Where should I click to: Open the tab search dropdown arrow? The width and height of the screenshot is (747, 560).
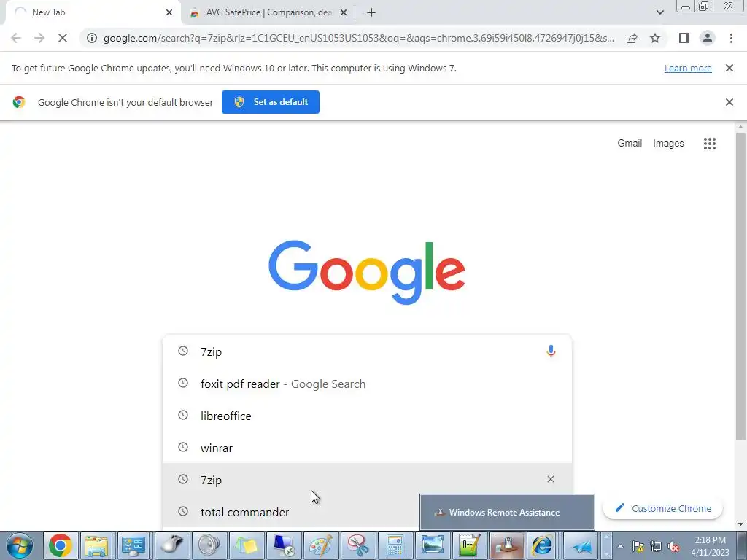tap(659, 12)
